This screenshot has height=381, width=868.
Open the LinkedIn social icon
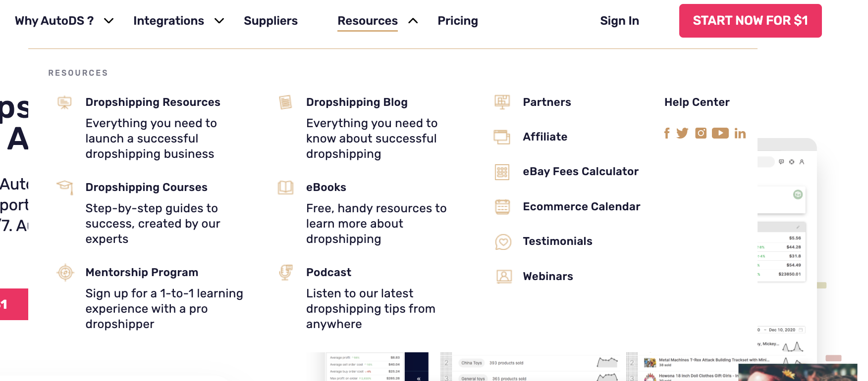pos(740,133)
